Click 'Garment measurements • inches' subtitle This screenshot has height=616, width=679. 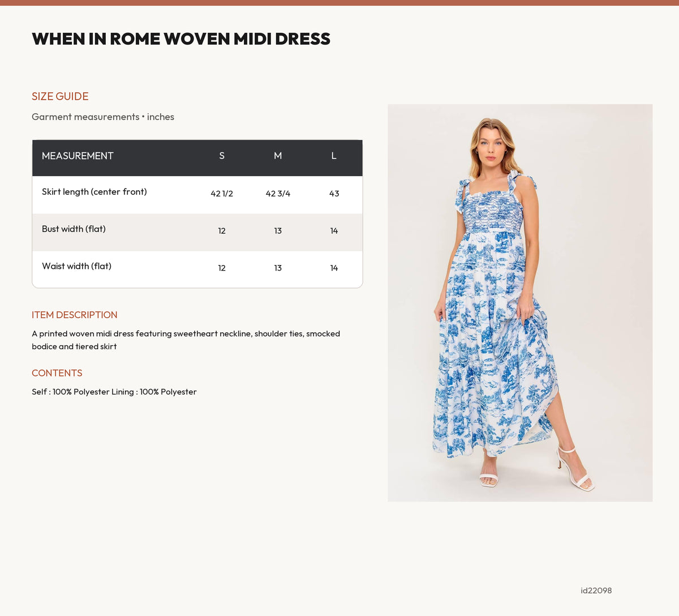click(103, 117)
